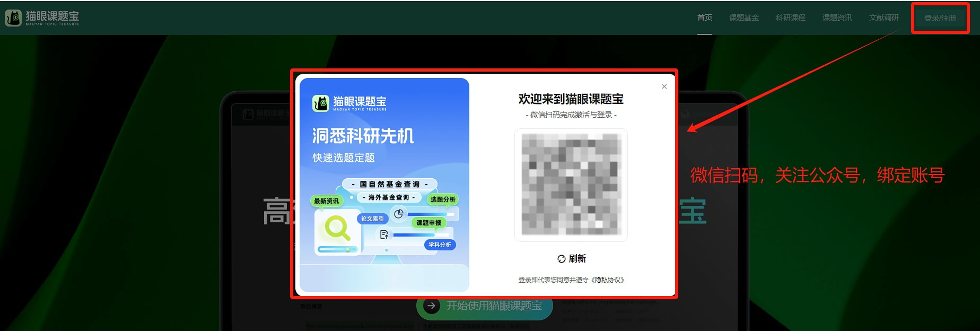Click the document export icon in illustration
980x331 pixels.
(384, 234)
